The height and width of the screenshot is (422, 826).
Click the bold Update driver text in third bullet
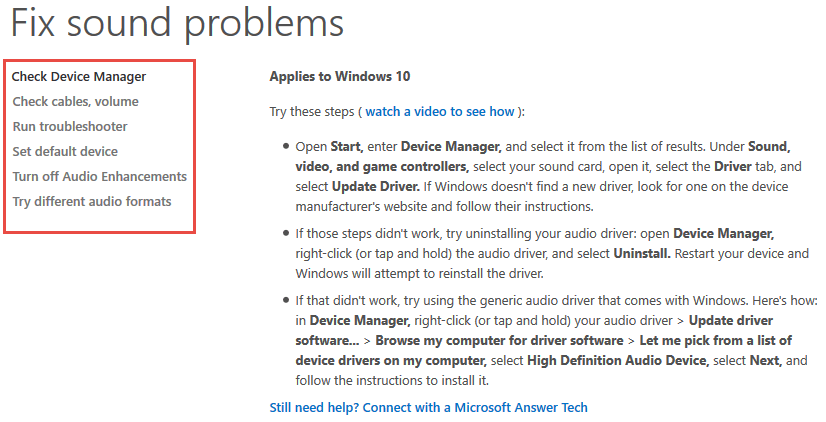731,320
